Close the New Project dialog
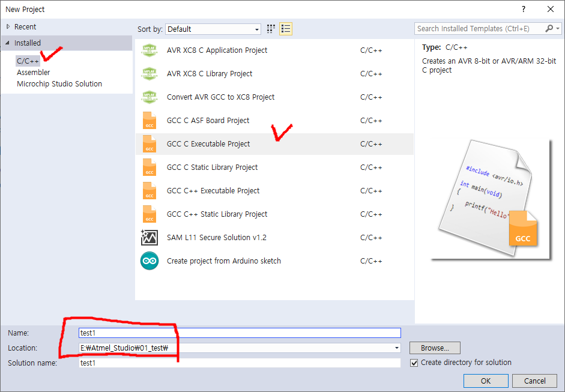565x392 pixels. point(550,10)
